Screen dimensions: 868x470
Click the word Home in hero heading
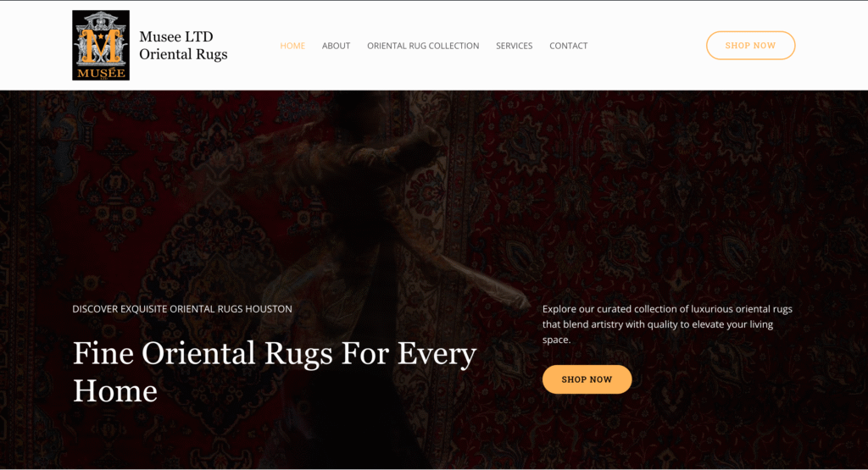click(x=115, y=391)
